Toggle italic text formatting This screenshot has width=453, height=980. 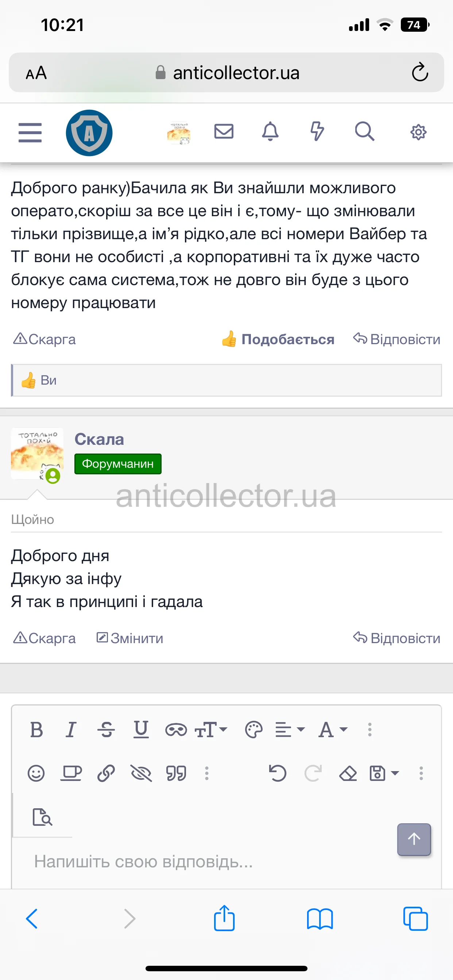point(71,730)
